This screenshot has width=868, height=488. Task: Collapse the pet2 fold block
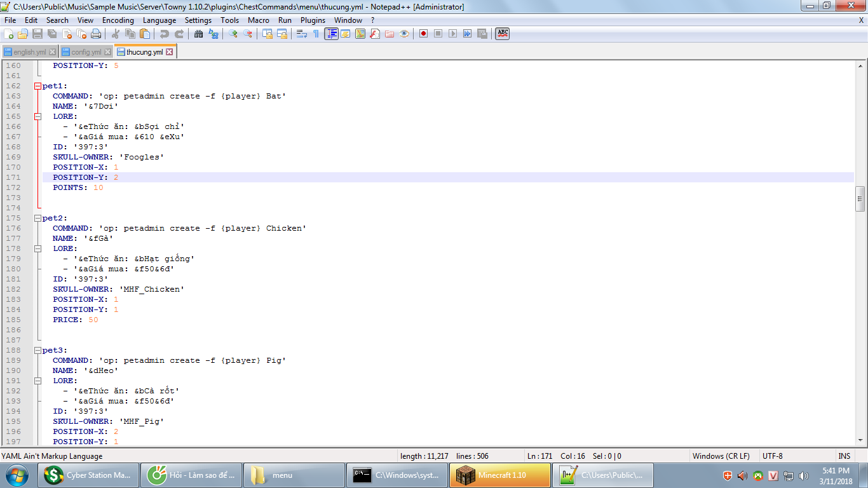tap(37, 218)
